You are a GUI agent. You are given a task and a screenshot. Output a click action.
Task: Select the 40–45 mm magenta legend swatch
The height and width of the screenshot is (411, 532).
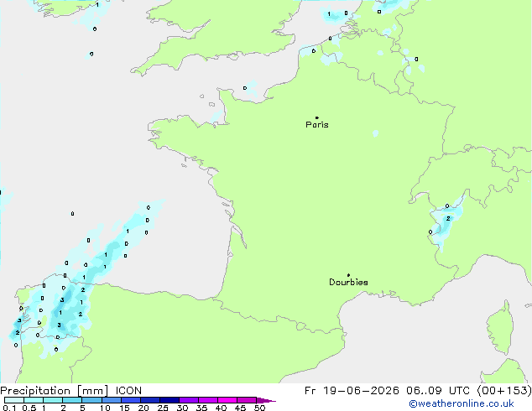(x=227, y=400)
